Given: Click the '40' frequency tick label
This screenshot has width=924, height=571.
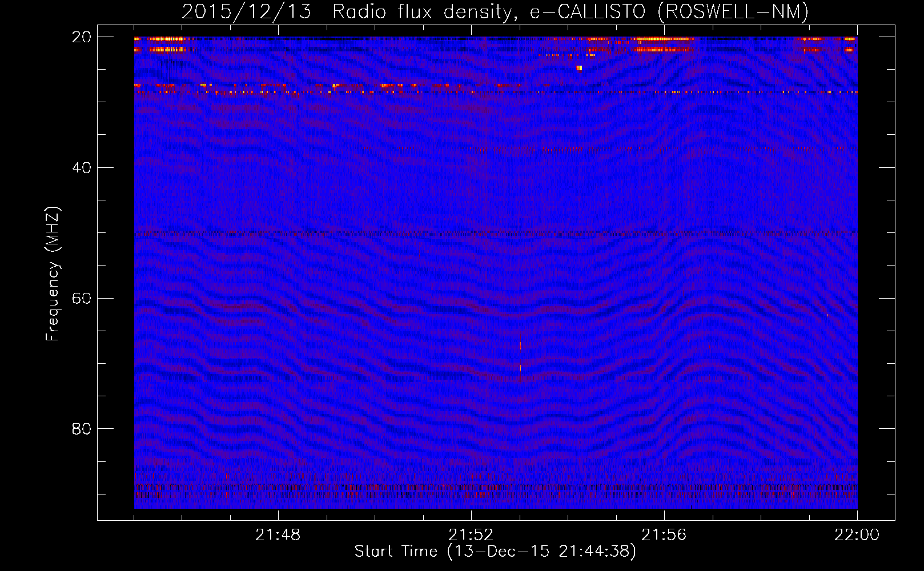Looking at the screenshot, I should coord(82,168).
